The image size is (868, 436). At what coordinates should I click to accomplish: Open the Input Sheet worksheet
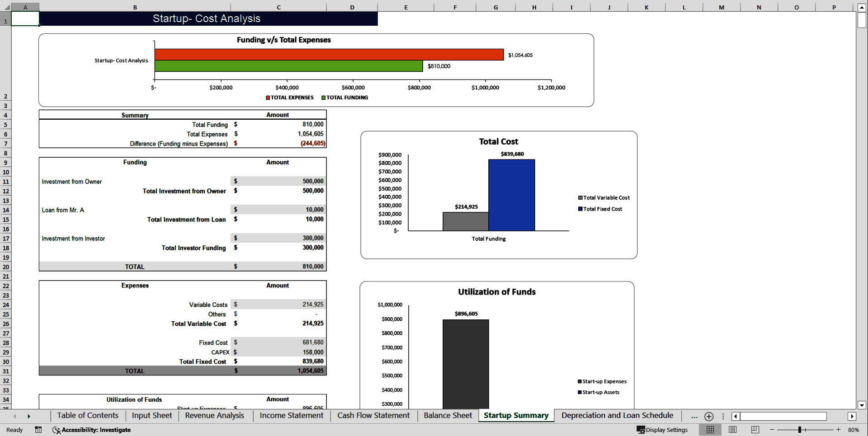(x=151, y=415)
